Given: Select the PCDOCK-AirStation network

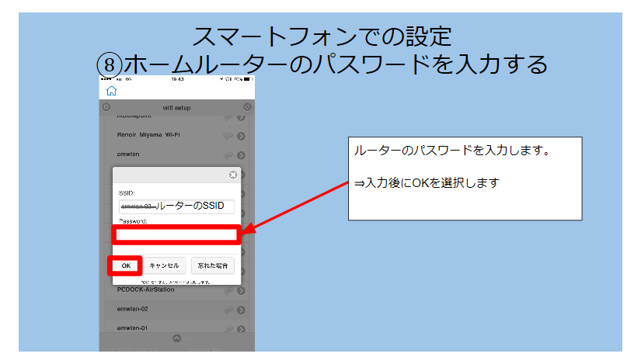Looking at the screenshot, I should pos(146,289).
